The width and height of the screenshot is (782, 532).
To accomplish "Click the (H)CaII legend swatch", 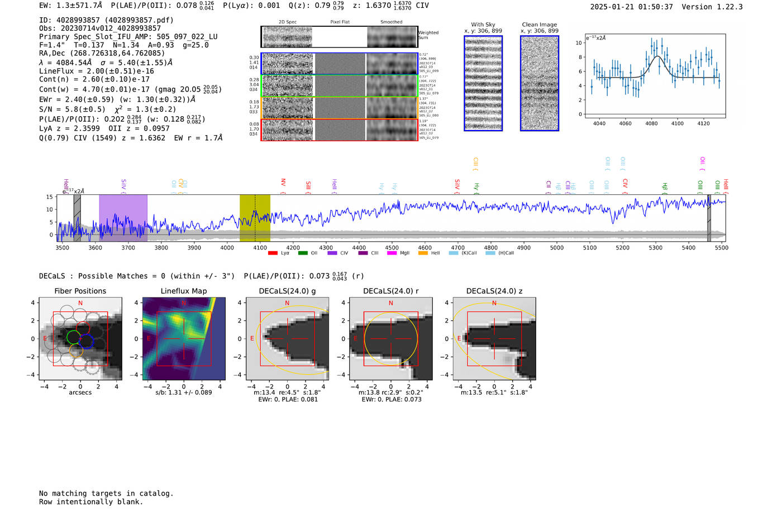I will (490, 253).
